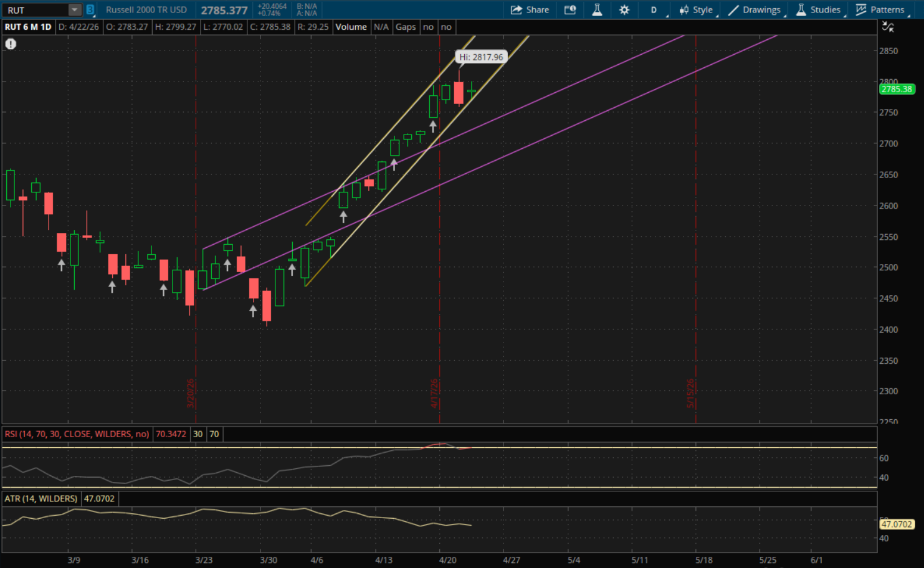
Task: Click the up arrow marker below the 4/17 candle
Action: pos(433,126)
